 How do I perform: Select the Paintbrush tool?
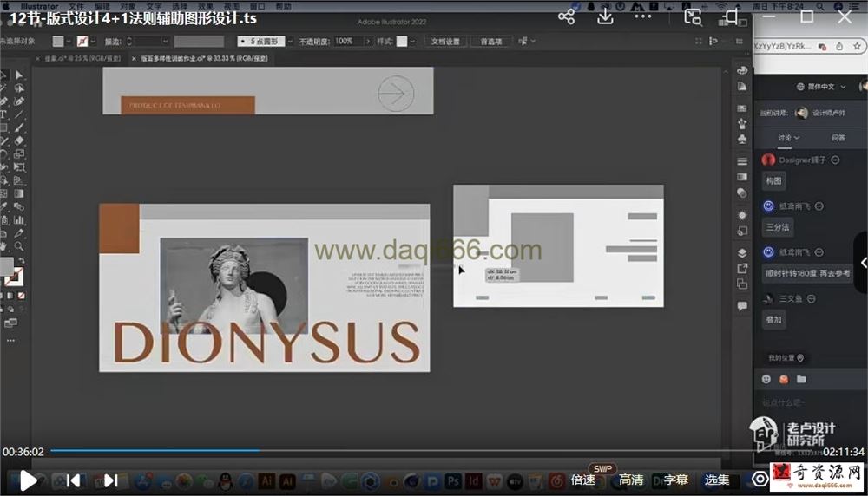click(x=19, y=128)
